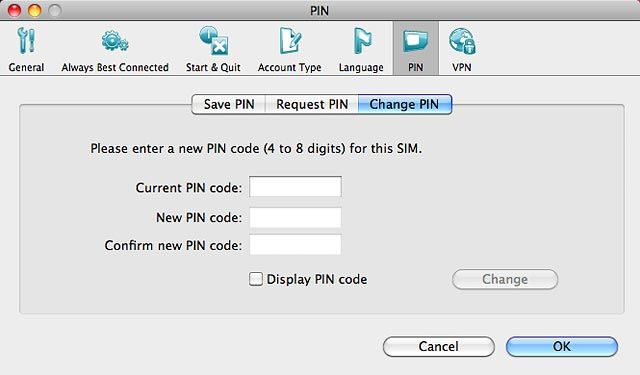This screenshot has height=375, width=640.
Task: Switch to the Request PIN tab
Action: pyautogui.click(x=312, y=104)
